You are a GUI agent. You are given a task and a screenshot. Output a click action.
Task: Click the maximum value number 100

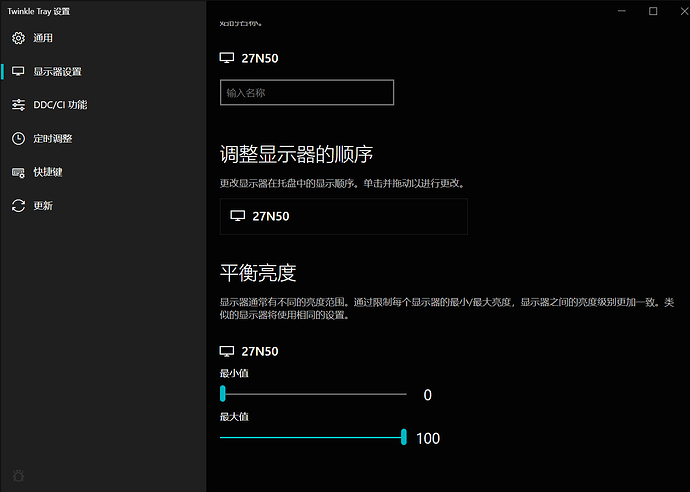(x=428, y=439)
